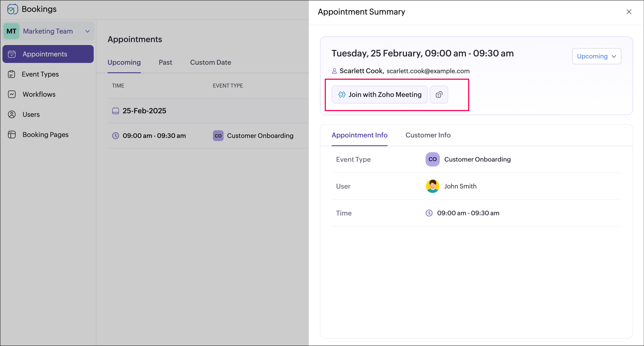Go to Users in the sidebar
Image resolution: width=644 pixels, height=346 pixels.
coord(31,114)
